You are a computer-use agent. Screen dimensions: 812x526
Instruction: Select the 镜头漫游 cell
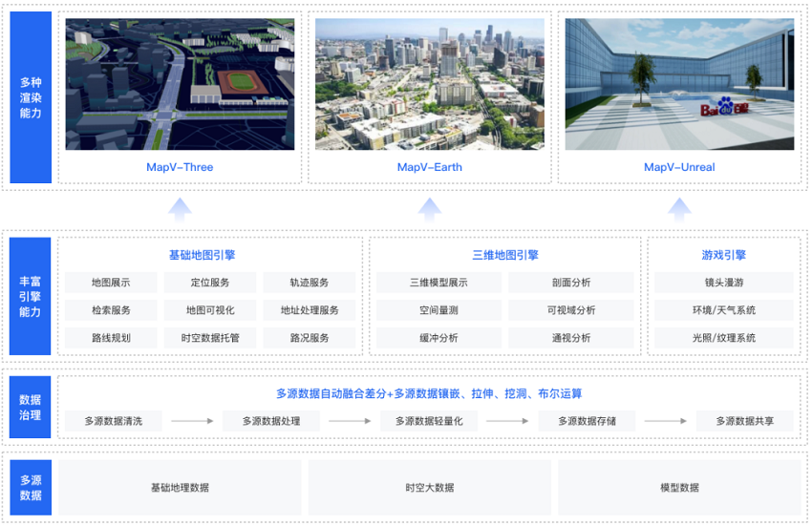point(723,283)
